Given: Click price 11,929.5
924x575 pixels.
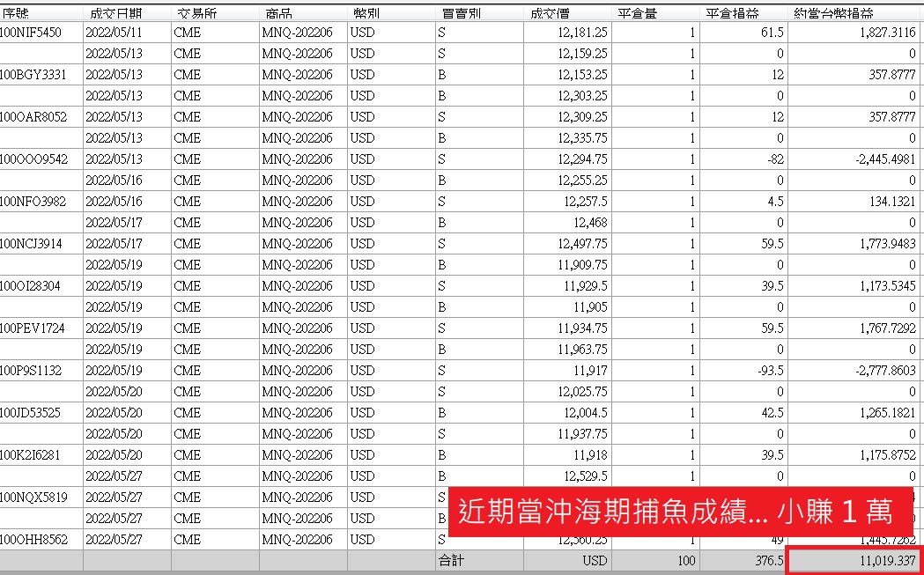Looking at the screenshot, I should tap(586, 286).
